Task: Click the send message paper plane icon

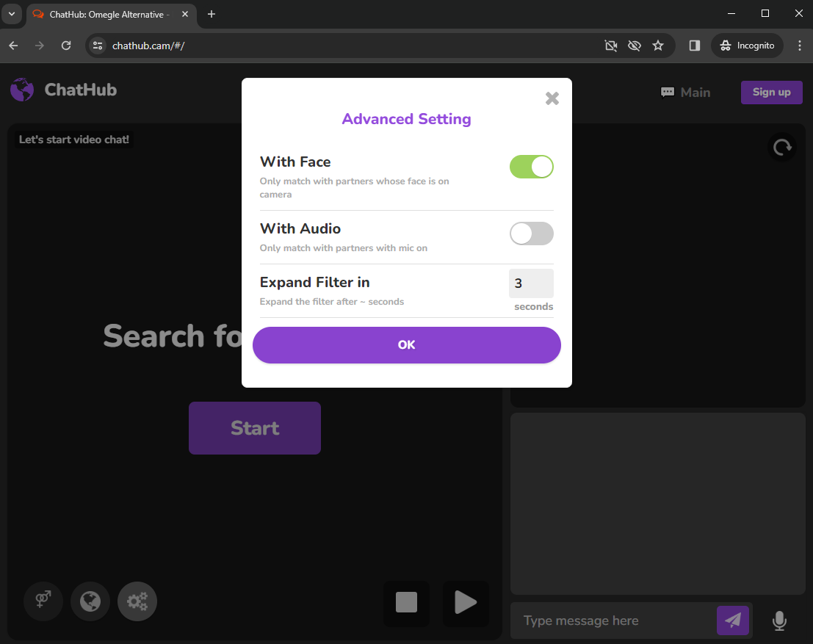Action: pos(732,621)
